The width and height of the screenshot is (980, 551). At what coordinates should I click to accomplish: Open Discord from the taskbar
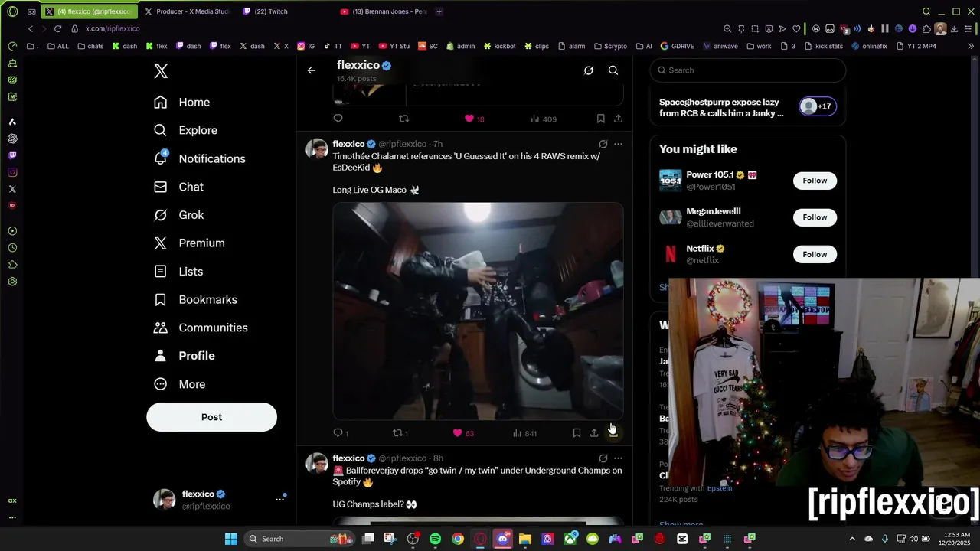pos(502,539)
